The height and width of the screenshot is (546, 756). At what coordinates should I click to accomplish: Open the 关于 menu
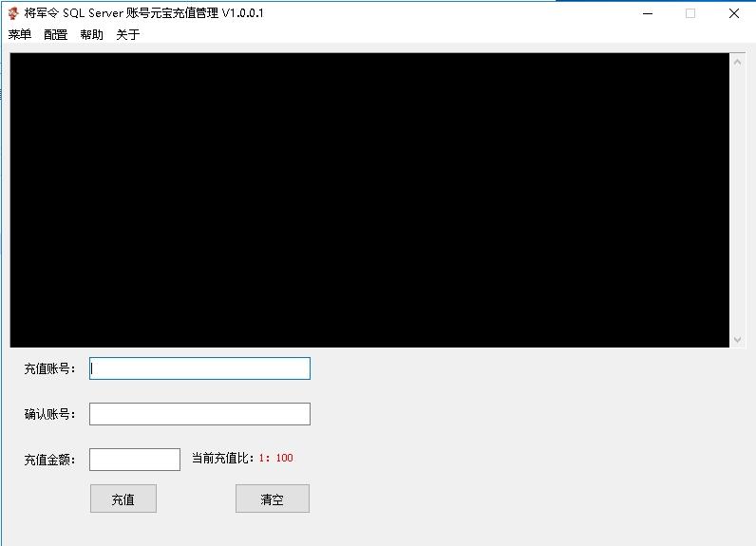click(128, 35)
